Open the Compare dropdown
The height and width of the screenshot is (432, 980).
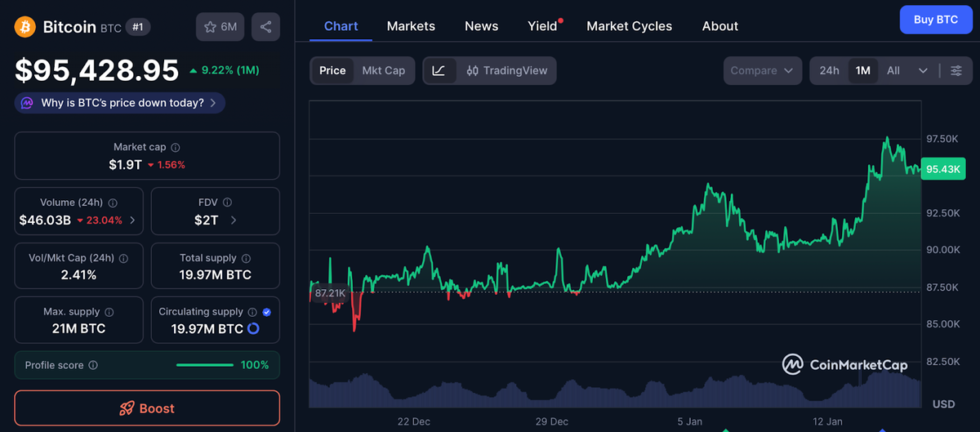point(762,70)
